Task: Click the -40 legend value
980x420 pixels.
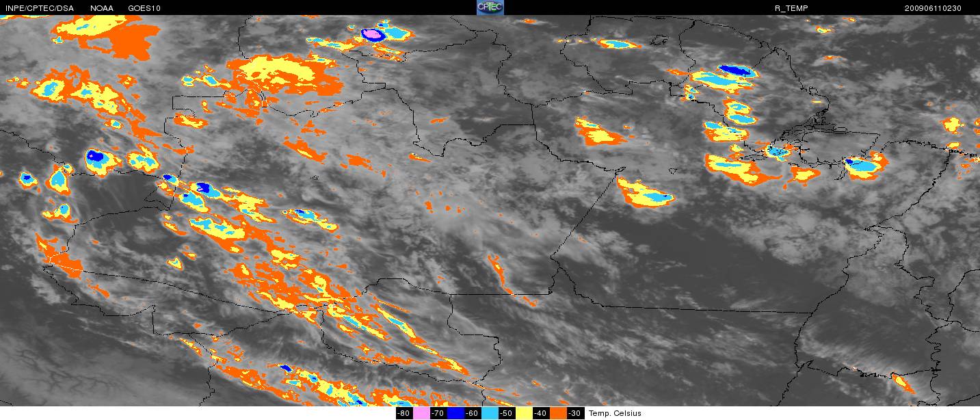Action: pos(540,413)
